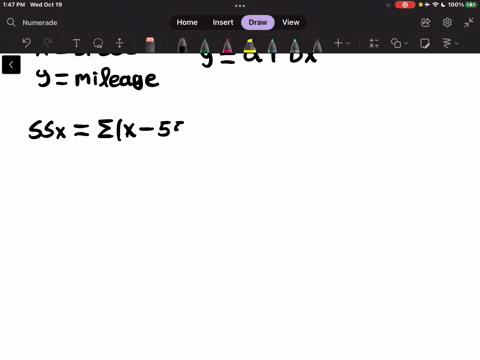
Task: Select the light blue pen
Action: [x=295, y=46]
